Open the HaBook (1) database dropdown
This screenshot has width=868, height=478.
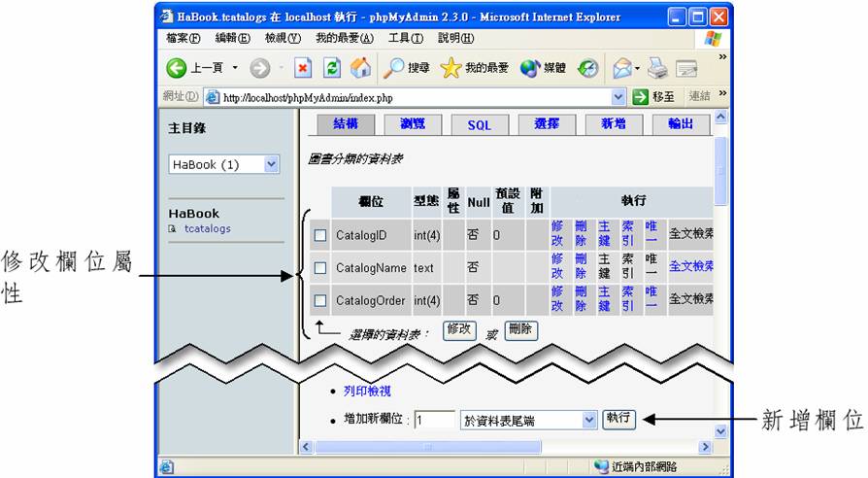pyautogui.click(x=271, y=164)
